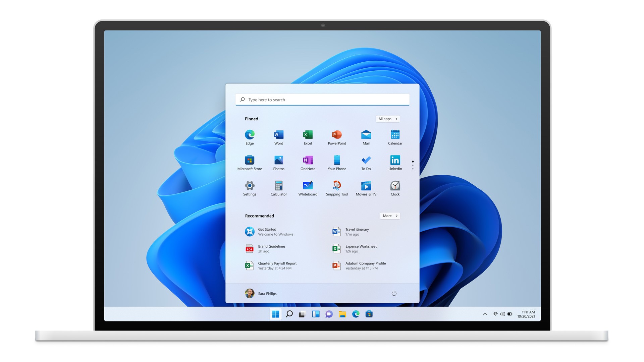The image size is (644, 362).
Task: Click More recommended items button
Action: (389, 216)
